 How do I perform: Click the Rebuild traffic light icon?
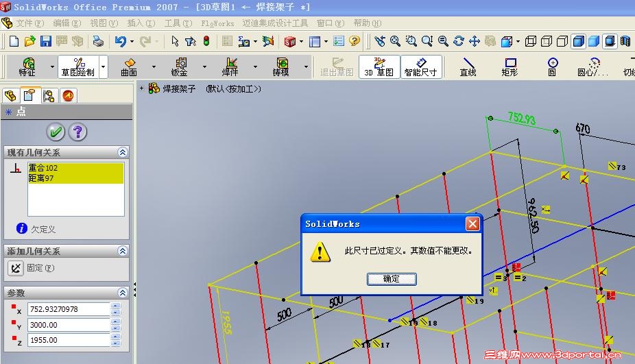tap(206, 41)
